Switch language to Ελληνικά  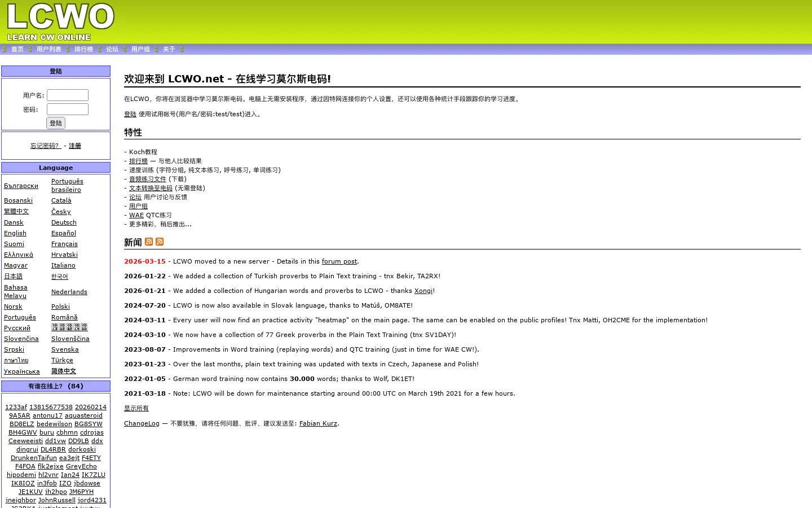(19, 255)
